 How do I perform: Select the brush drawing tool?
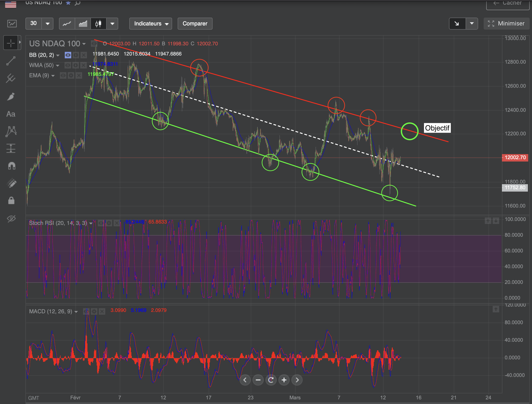11,96
